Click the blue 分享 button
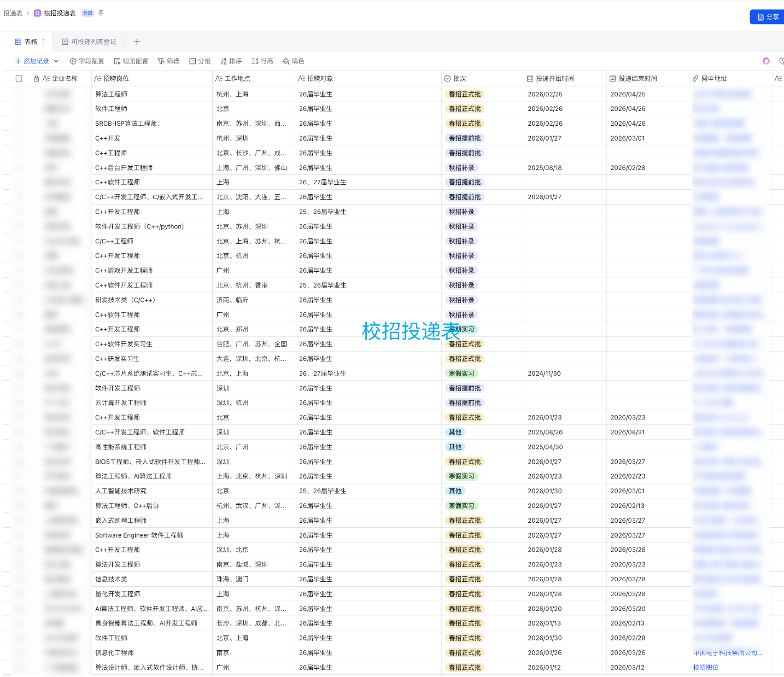 (x=768, y=17)
